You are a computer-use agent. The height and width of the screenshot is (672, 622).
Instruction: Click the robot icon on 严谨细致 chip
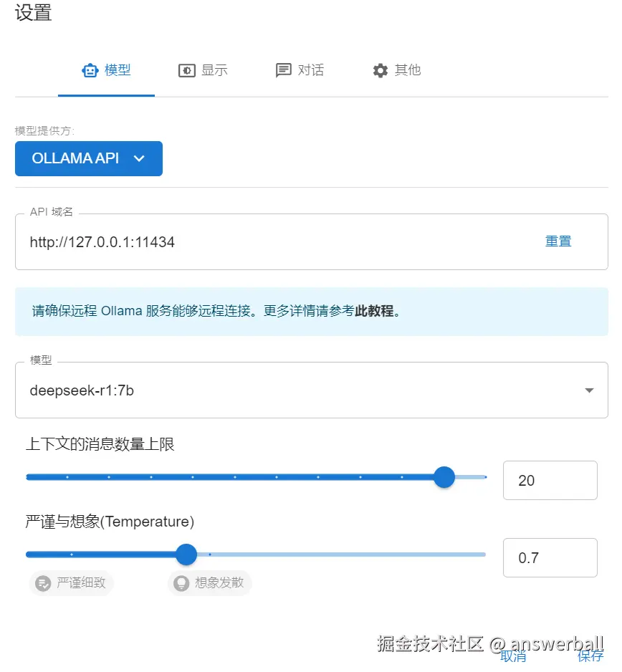42,583
